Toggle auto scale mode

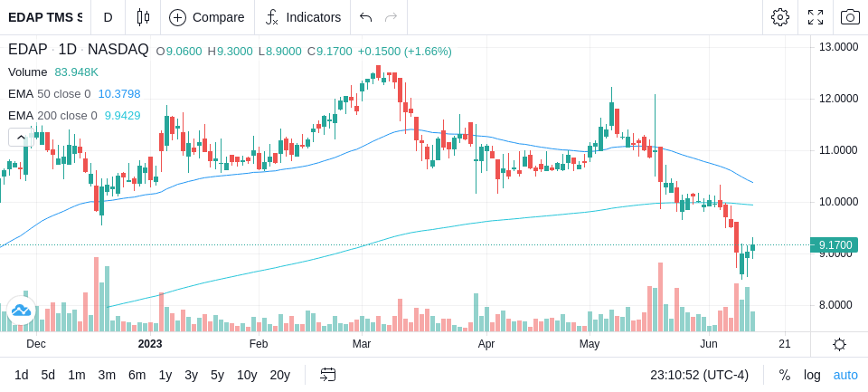pyautogui.click(x=845, y=376)
